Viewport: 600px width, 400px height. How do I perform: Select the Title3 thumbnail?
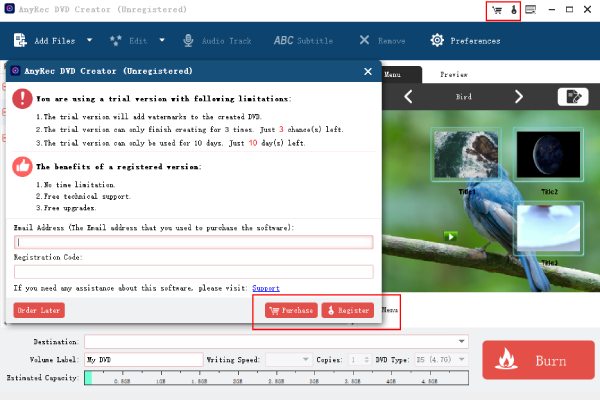click(x=548, y=228)
